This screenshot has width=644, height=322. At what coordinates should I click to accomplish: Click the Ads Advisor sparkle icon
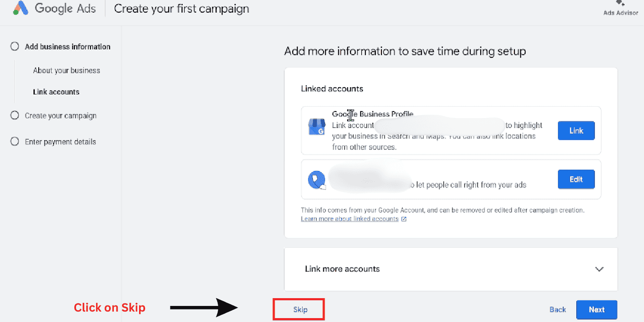(x=619, y=3)
